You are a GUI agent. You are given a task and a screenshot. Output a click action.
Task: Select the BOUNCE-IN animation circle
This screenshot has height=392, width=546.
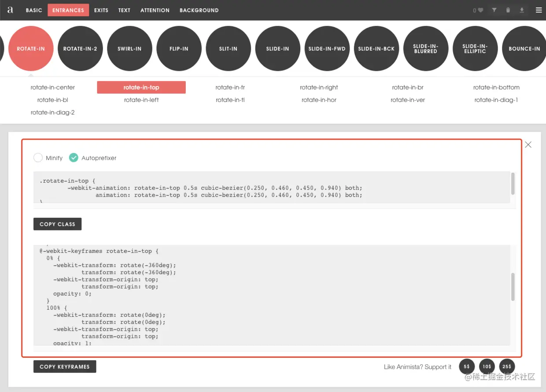click(x=524, y=48)
